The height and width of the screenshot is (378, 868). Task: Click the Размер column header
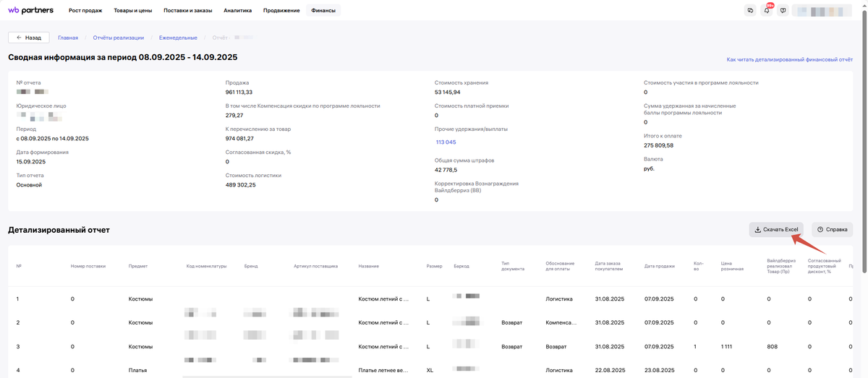click(434, 267)
